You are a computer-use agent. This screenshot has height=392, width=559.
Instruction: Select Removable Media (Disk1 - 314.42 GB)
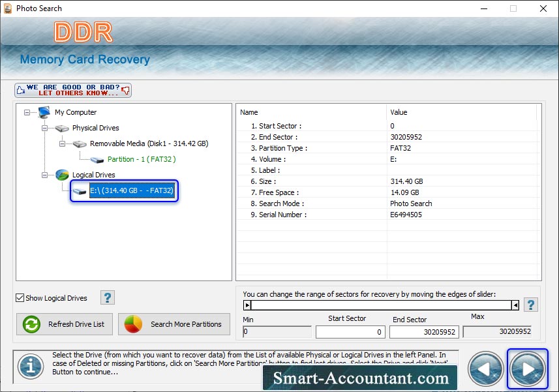click(x=149, y=143)
